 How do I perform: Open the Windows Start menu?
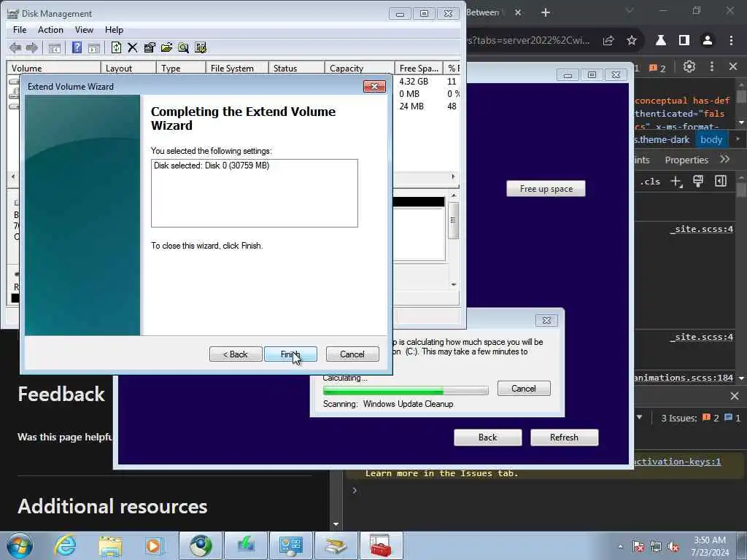pos(20,545)
